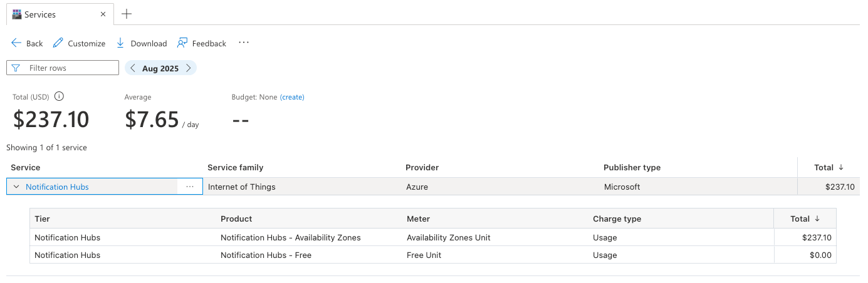Click the large $237.10 total amount
The height and width of the screenshot is (283, 868).
51,119
